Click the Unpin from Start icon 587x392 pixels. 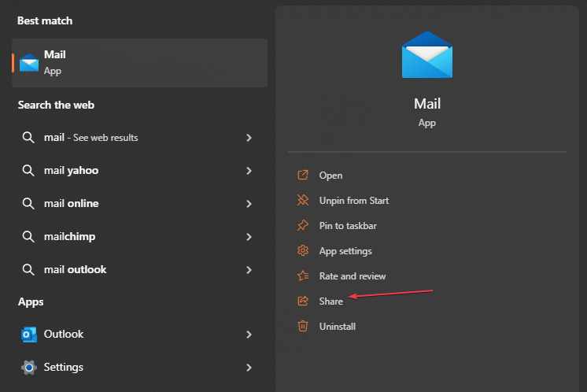click(x=302, y=201)
